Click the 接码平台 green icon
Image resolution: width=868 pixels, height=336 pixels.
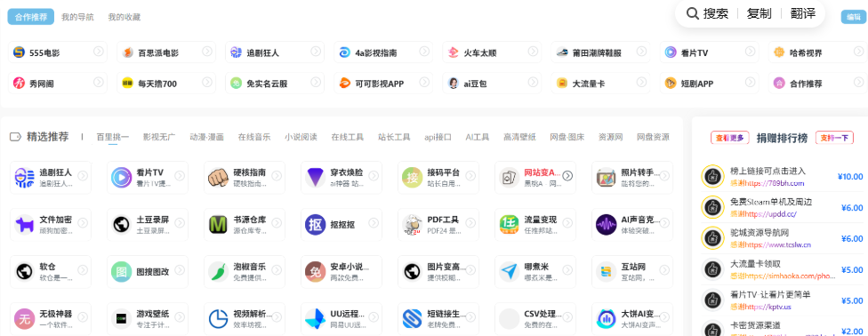(413, 177)
